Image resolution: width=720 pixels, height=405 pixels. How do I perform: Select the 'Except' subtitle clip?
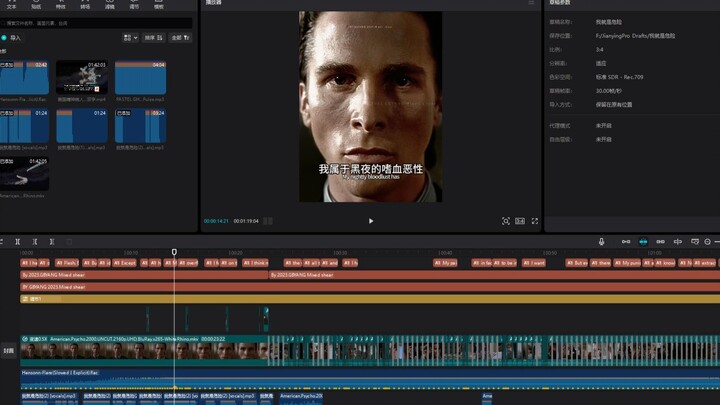point(124,263)
